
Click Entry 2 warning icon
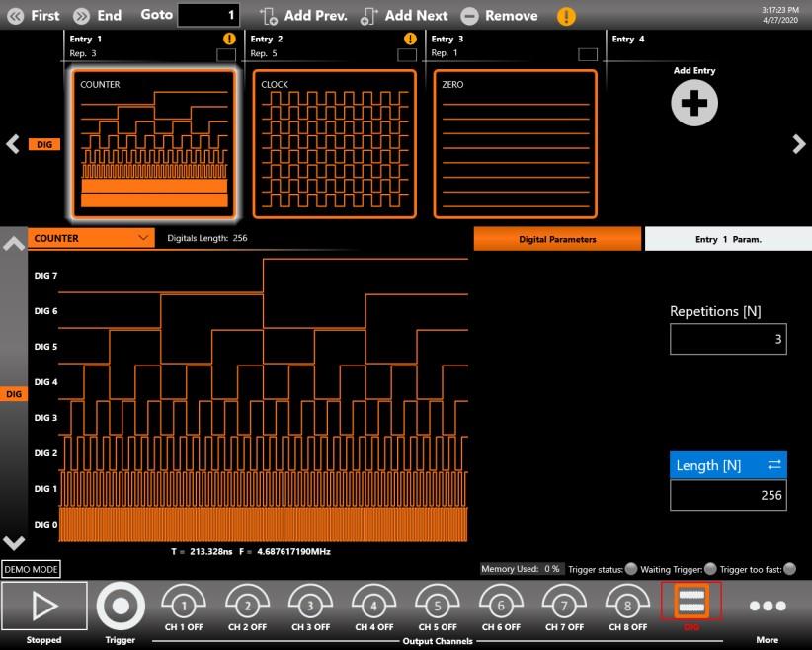click(x=410, y=39)
